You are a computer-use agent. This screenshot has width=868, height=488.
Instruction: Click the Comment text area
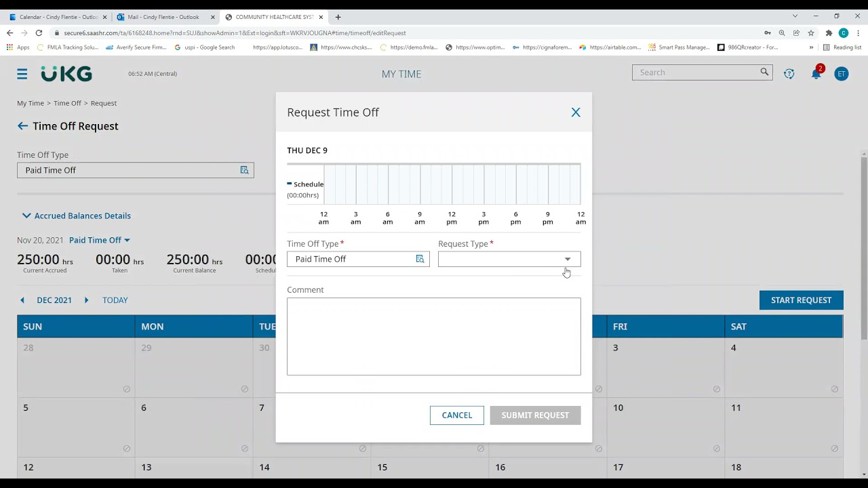click(x=434, y=336)
